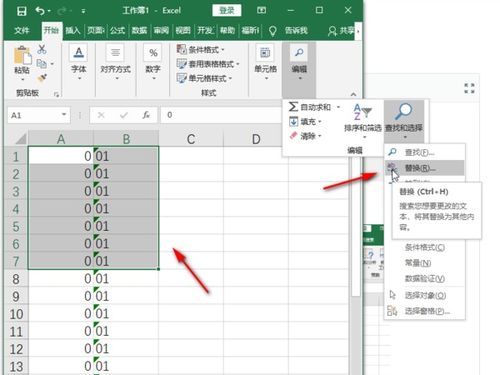This screenshot has width=500, height=375.
Task: Open the 单元格样式 dropdown
Action: coord(204,78)
